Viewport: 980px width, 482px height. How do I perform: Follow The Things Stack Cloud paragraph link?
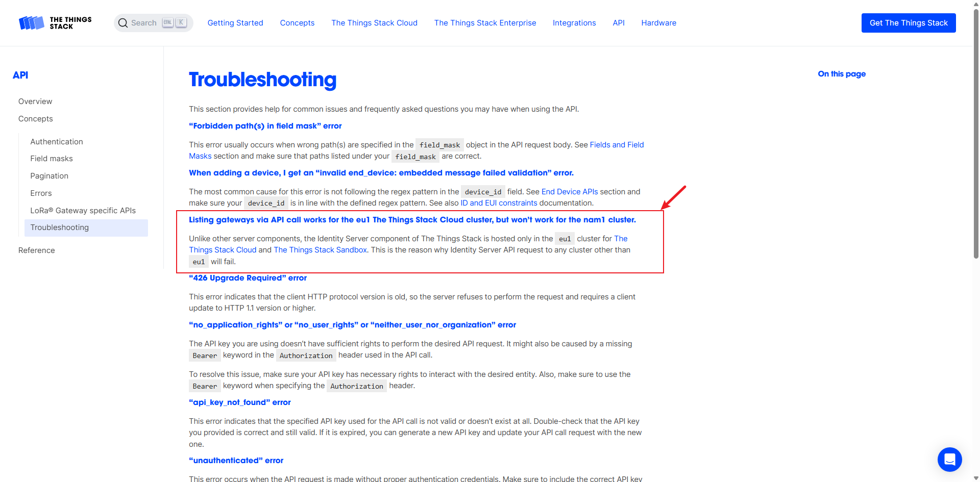click(223, 250)
